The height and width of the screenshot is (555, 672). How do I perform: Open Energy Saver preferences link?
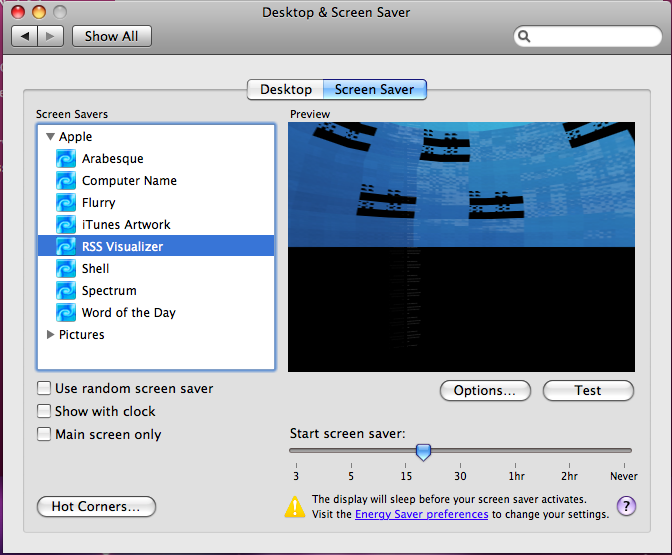422,514
